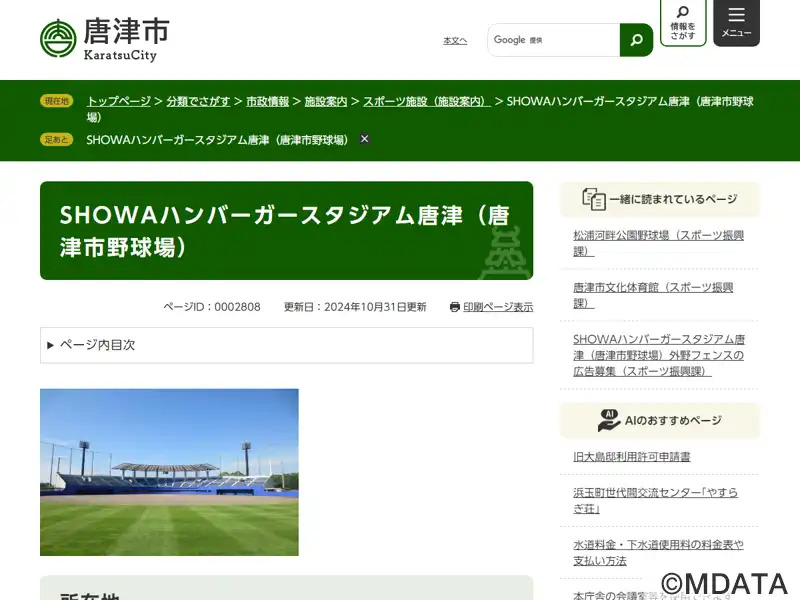Click the AIのおすすめページ hand icon
Viewport: 800px width, 600px height.
click(x=608, y=420)
